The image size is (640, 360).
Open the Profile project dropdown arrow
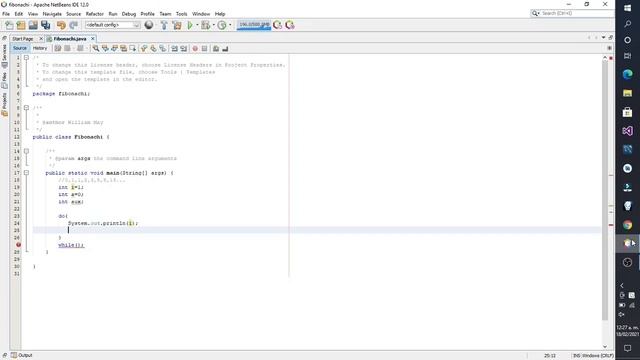click(230, 25)
